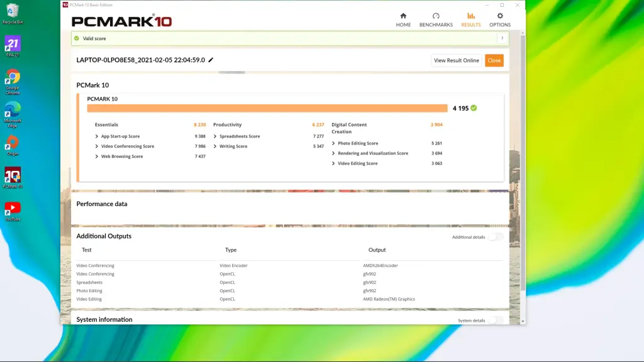The image size is (644, 362).
Task: Click the Essentials score 8 230
Action: click(x=199, y=125)
